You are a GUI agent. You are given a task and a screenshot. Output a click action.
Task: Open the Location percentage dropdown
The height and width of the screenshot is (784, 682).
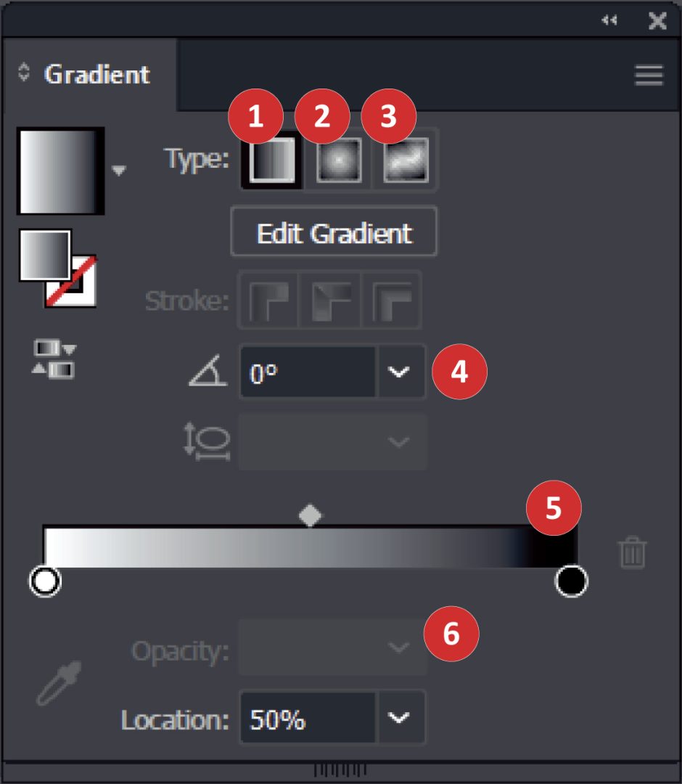point(398,718)
